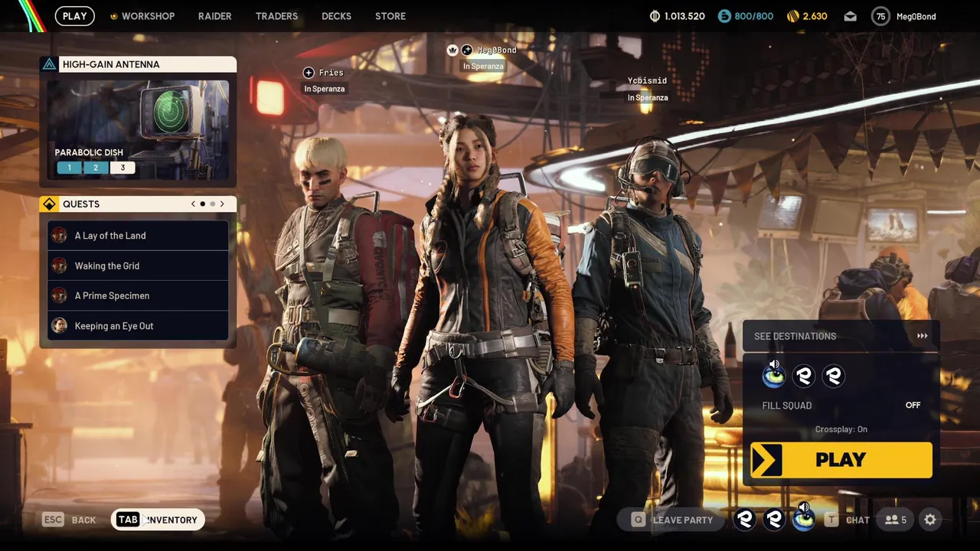Select Parabolic Dish stage 1
This screenshot has height=551, width=980.
point(69,168)
